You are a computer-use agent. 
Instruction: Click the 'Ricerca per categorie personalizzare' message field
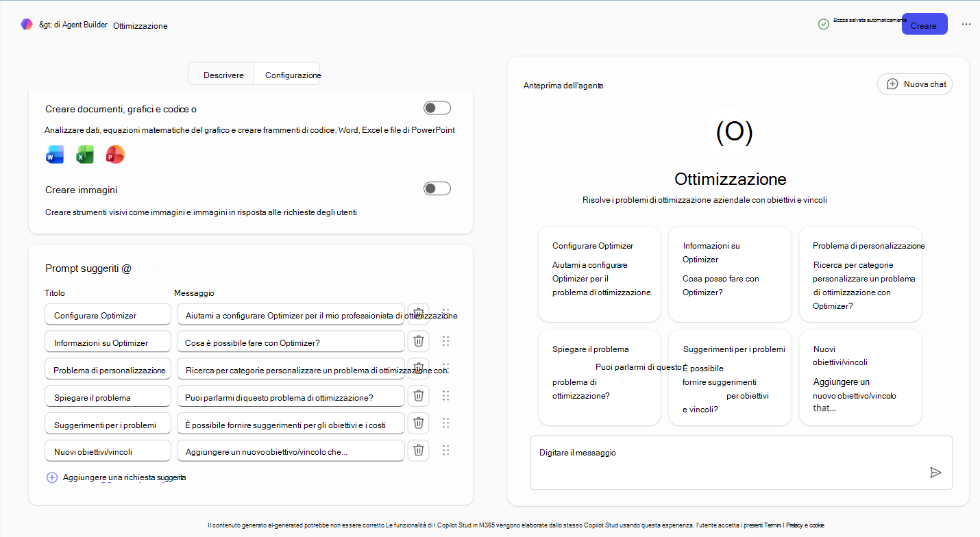[291, 369]
